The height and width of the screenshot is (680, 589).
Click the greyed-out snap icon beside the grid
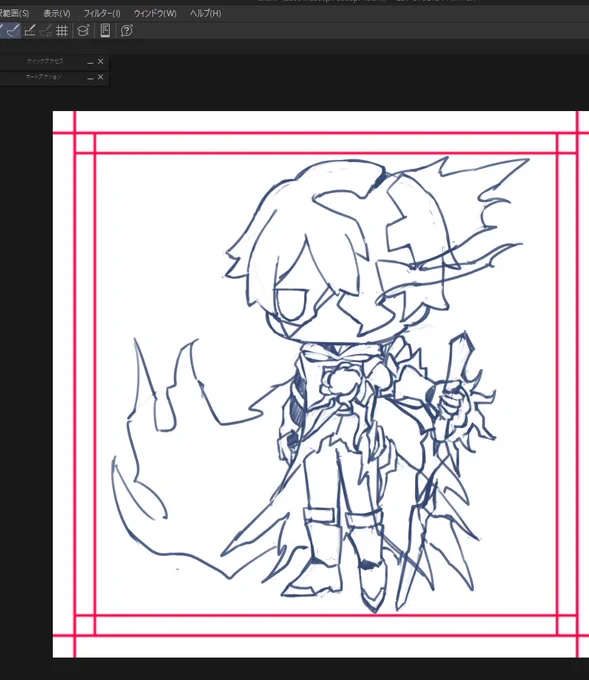tap(46, 30)
